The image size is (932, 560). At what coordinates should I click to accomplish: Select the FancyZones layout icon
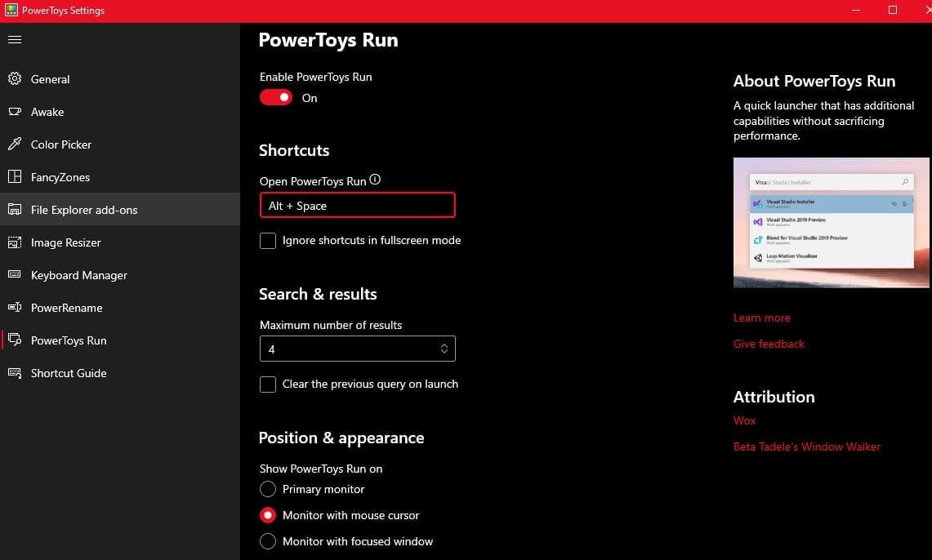(x=15, y=177)
